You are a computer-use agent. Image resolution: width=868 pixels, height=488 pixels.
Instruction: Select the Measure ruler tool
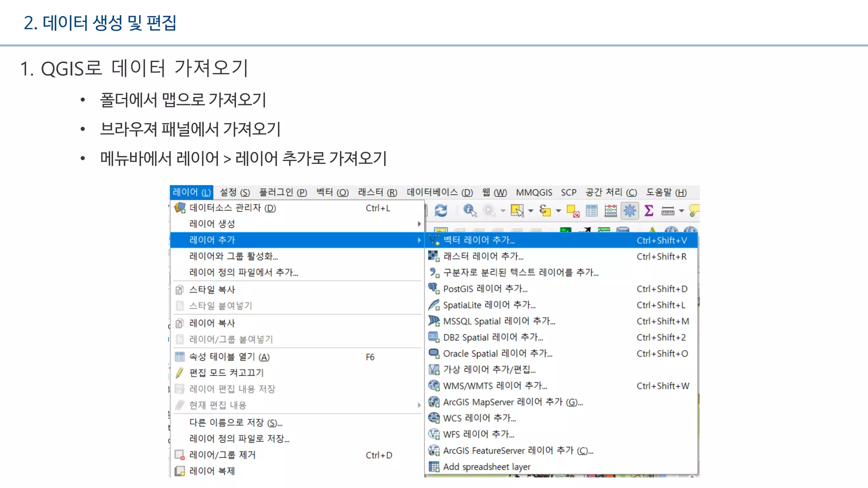pyautogui.click(x=668, y=211)
